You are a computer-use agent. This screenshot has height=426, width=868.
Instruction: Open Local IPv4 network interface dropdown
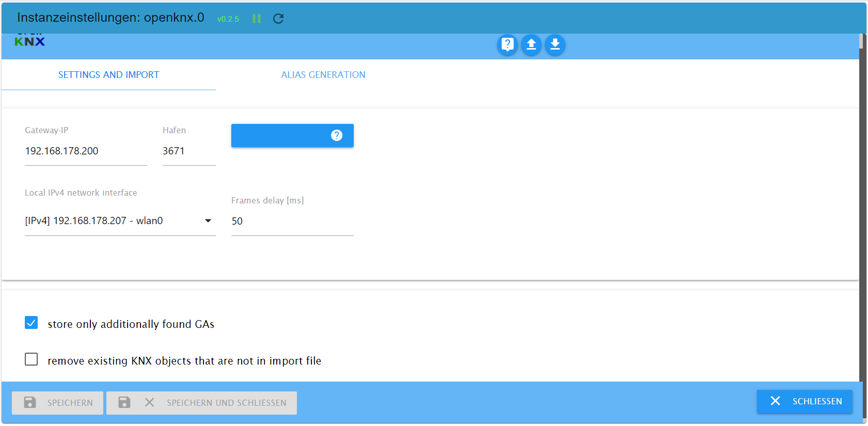tap(120, 221)
